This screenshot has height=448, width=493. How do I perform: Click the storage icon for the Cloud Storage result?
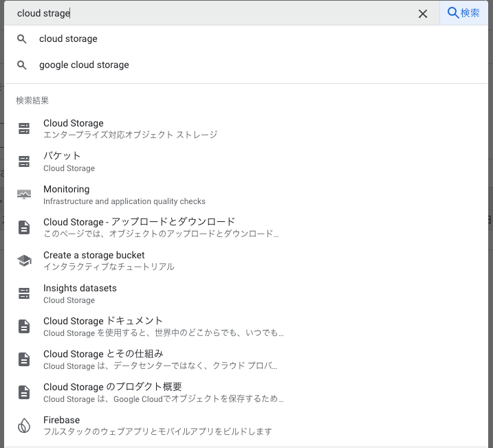click(x=24, y=128)
